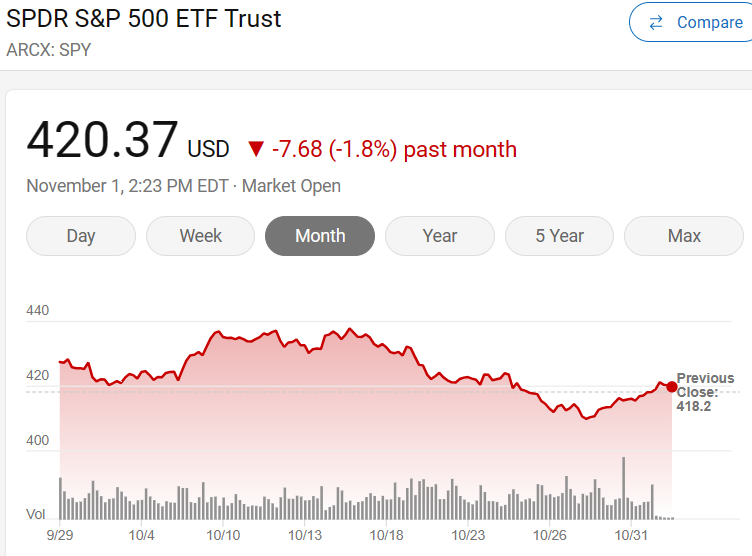Click the Previous Close 418.2 label
This screenshot has width=752, height=556.
click(705, 392)
